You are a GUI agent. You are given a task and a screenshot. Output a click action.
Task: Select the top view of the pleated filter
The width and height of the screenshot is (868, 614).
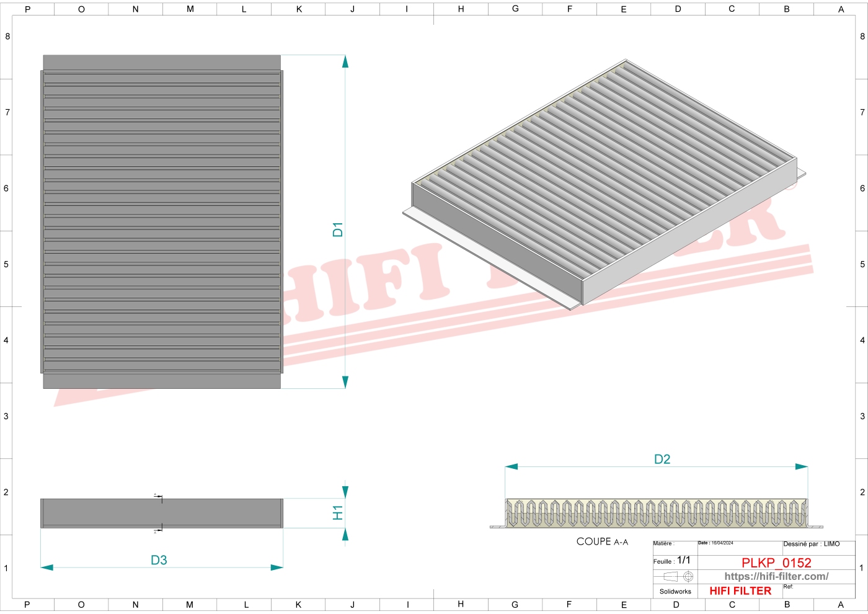161,220
